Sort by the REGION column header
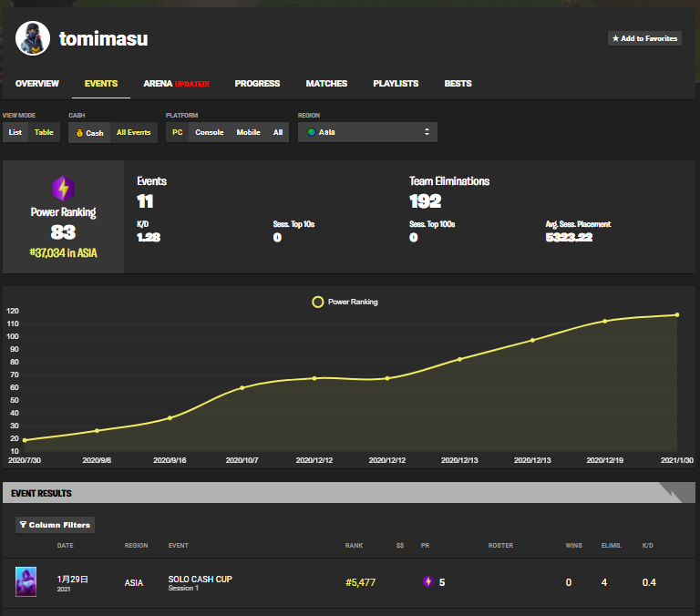 (x=136, y=546)
